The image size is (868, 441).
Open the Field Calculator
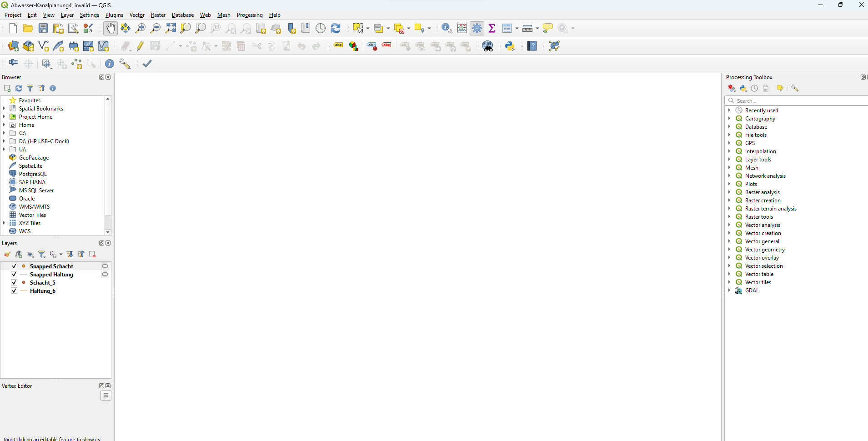(462, 28)
